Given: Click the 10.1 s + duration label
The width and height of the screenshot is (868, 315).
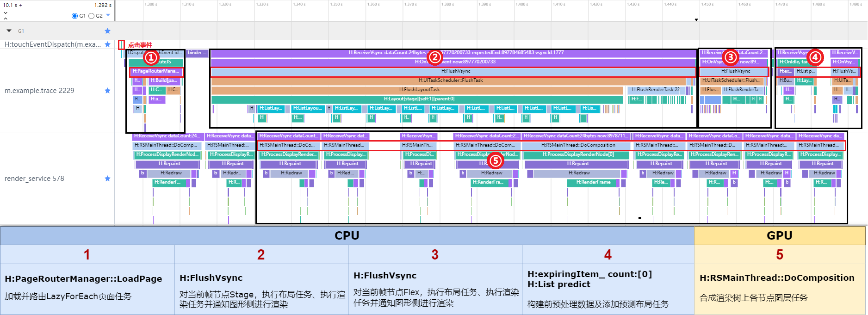Looking at the screenshot, I should [x=12, y=5].
